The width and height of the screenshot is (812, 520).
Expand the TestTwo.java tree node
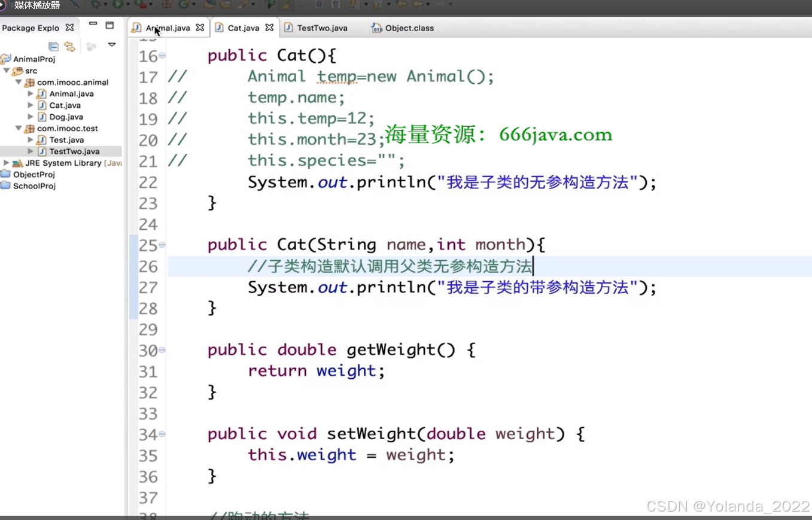(31, 151)
